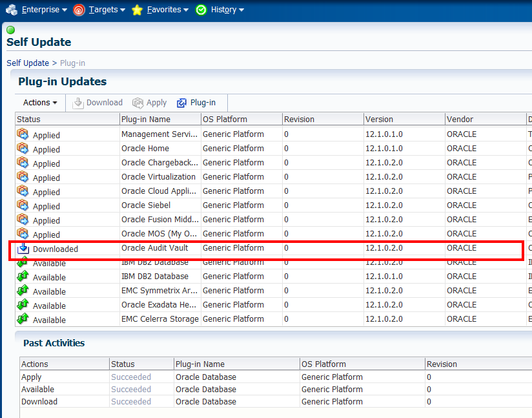Click the Download arrow icon in toolbar
532x418 pixels.
point(77,103)
